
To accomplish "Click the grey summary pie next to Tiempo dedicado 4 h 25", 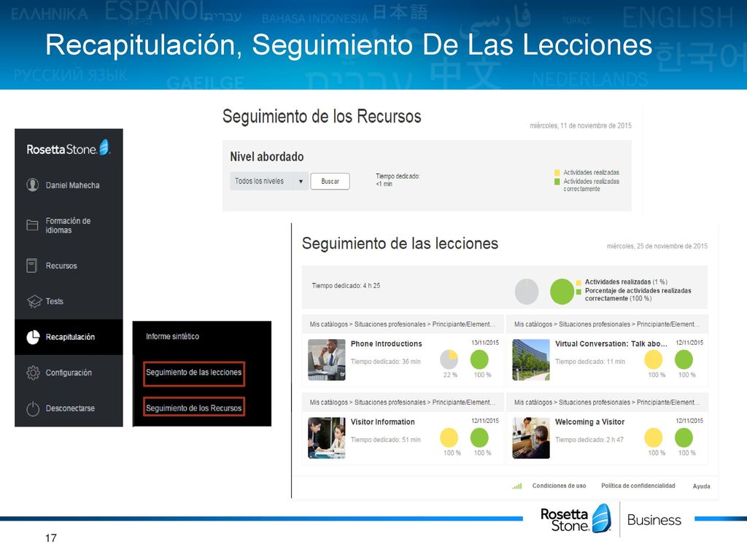I will point(527,292).
